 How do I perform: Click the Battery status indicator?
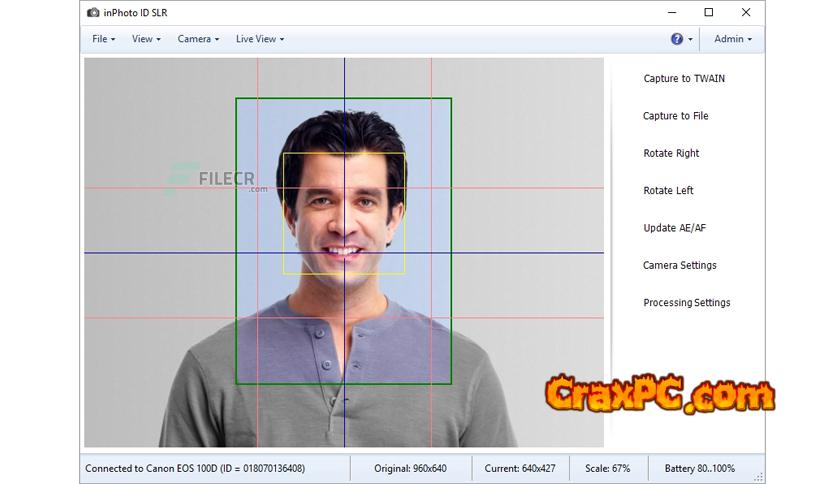point(699,468)
